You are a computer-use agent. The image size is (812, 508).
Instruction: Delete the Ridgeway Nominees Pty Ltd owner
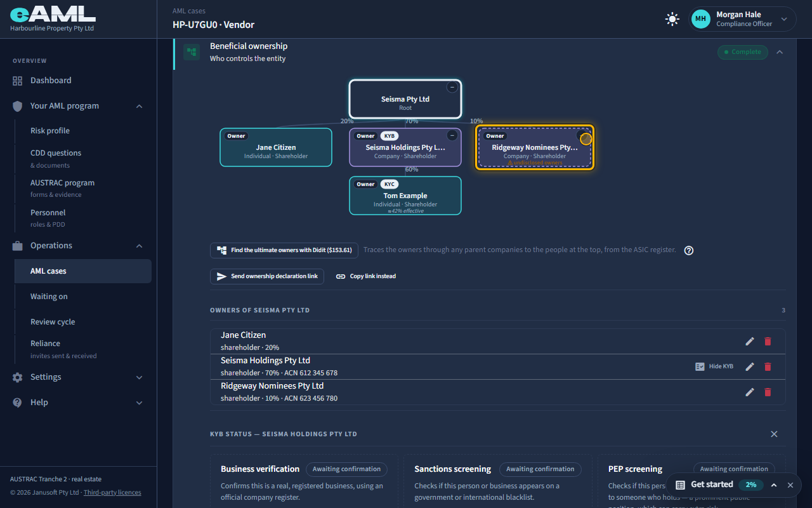pos(768,392)
